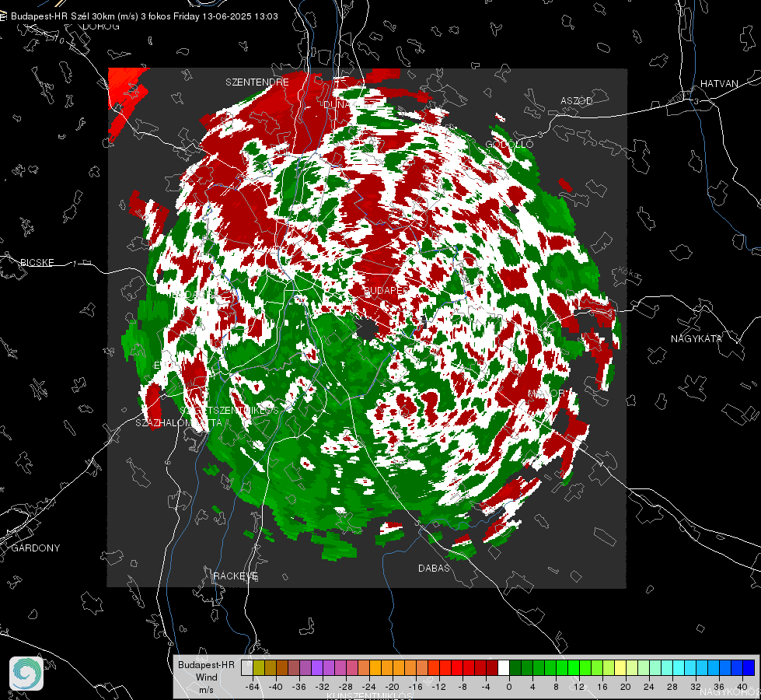The height and width of the screenshot is (700, 761).
Task: Click the -64 value on the legend scale
Action: (253, 687)
